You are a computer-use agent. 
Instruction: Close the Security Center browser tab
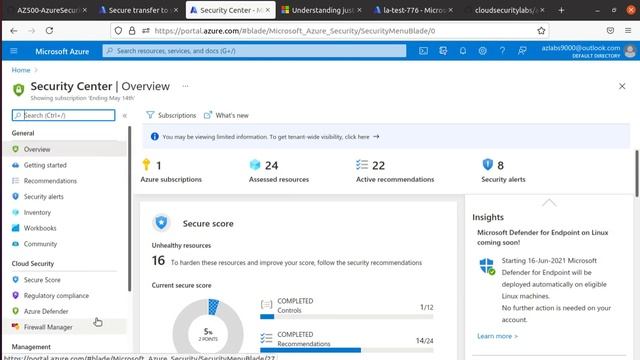point(268,10)
